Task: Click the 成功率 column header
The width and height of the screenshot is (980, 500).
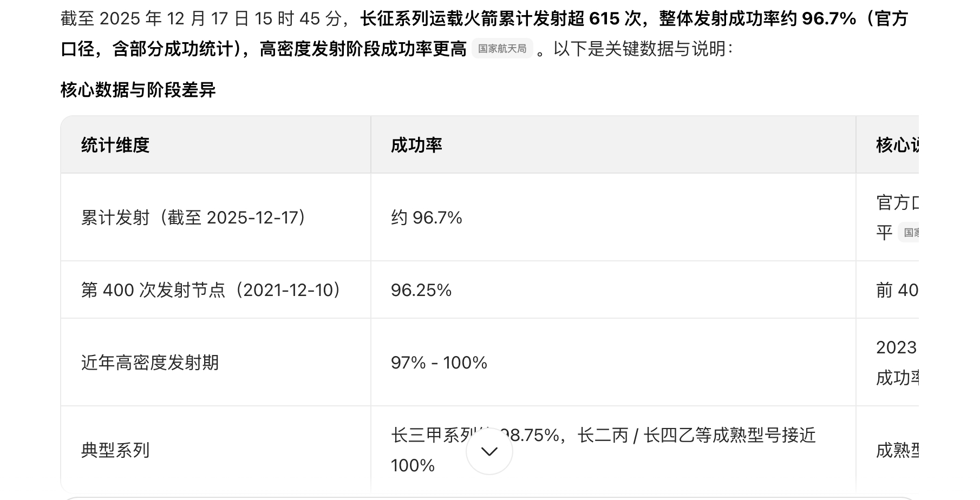Action: (416, 145)
